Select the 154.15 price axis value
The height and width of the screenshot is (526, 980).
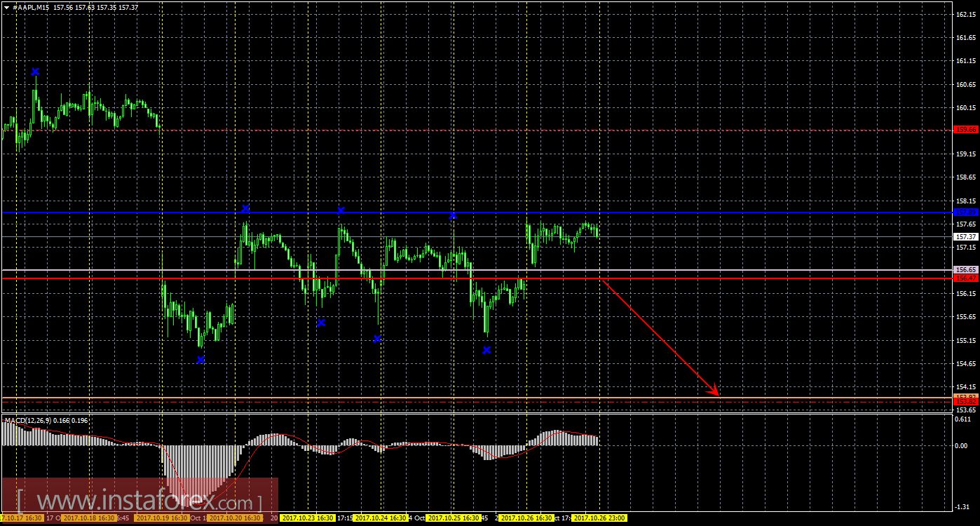[966, 386]
